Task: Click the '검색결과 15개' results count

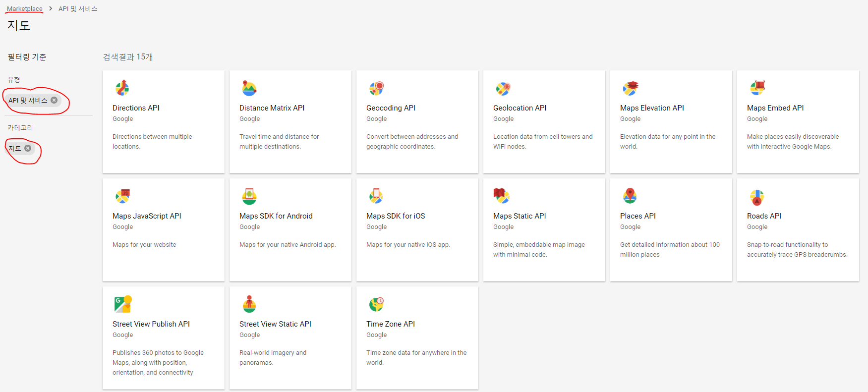Action: pos(128,57)
